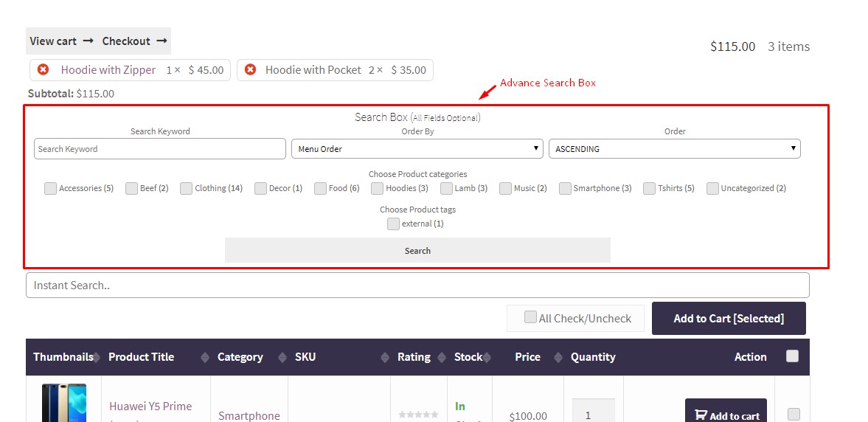Click the Action column header

[750, 357]
